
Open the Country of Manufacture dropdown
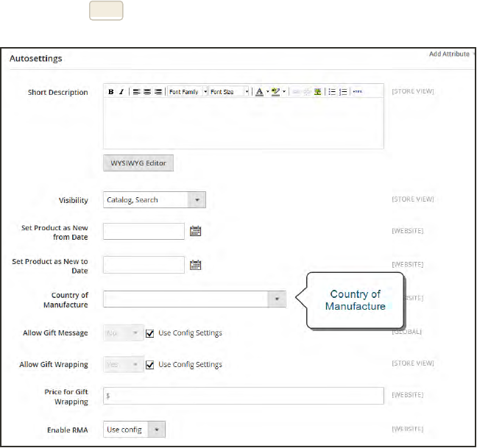click(x=276, y=299)
